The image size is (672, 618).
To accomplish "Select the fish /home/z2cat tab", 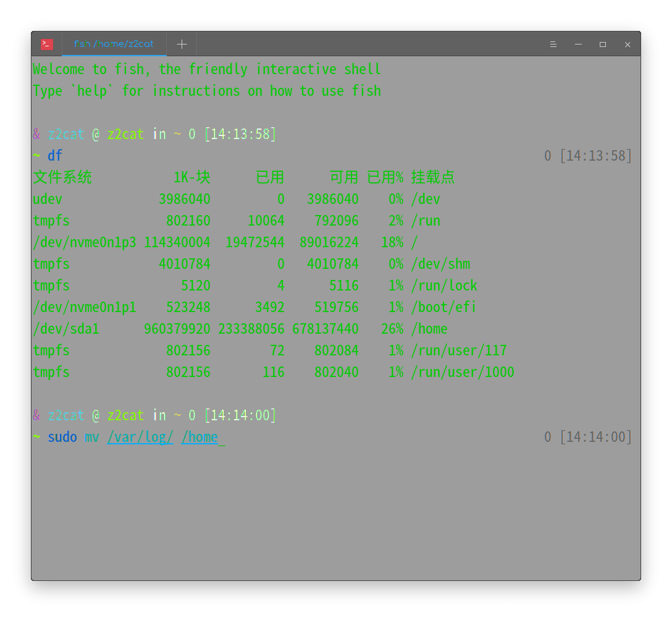I will pos(114,44).
